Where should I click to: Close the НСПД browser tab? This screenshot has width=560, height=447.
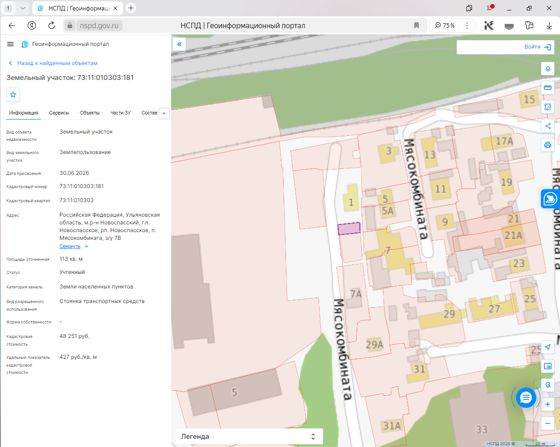[115, 8]
